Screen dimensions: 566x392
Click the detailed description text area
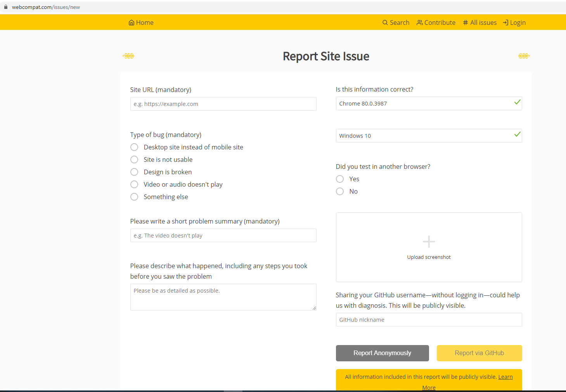[x=223, y=297]
